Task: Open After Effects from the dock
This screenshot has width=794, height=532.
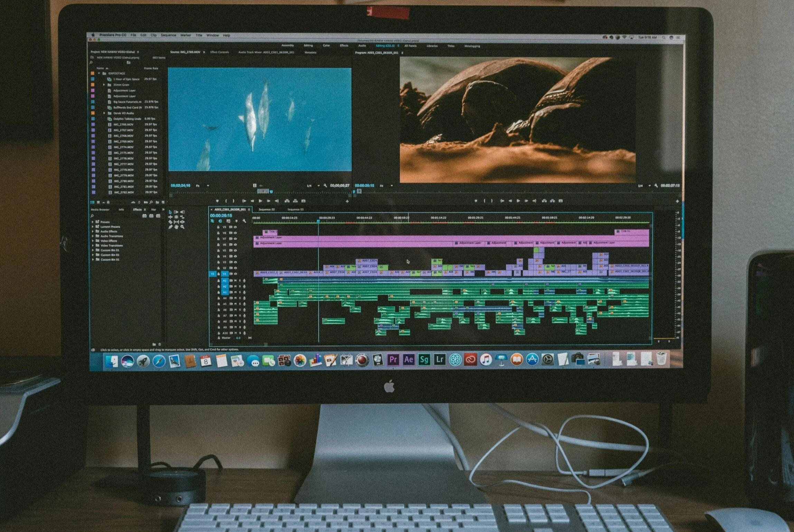Action: (409, 360)
